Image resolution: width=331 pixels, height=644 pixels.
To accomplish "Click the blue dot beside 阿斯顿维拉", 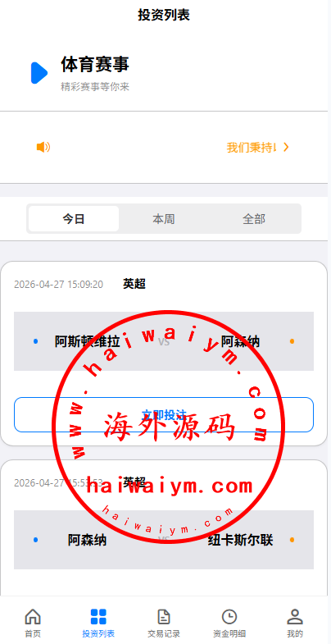I will click(x=36, y=341).
